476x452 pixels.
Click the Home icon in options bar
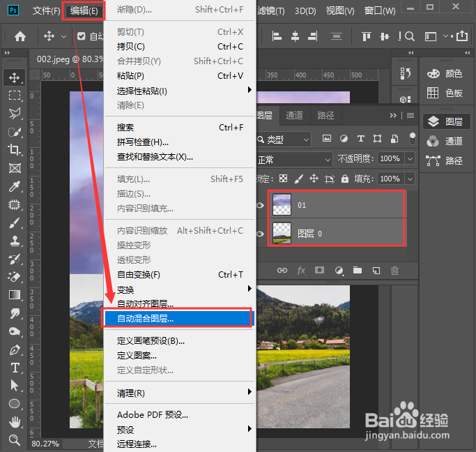tap(20, 36)
